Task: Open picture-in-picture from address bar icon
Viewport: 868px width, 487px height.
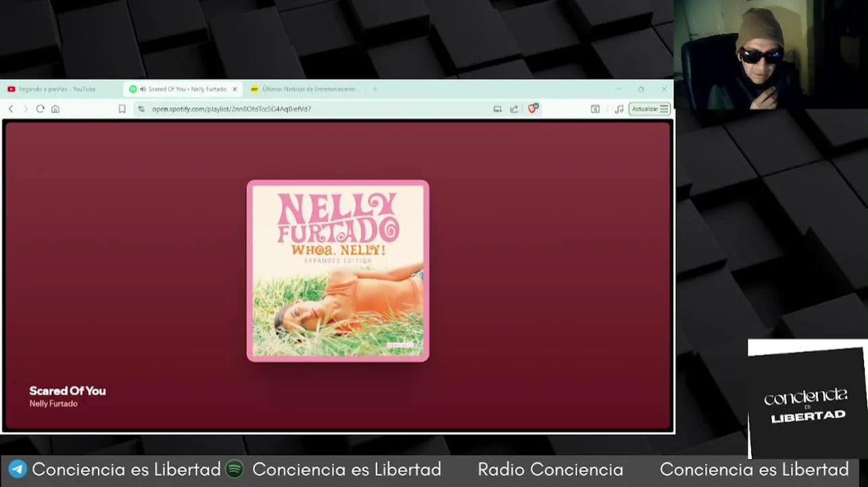Action: coord(498,109)
